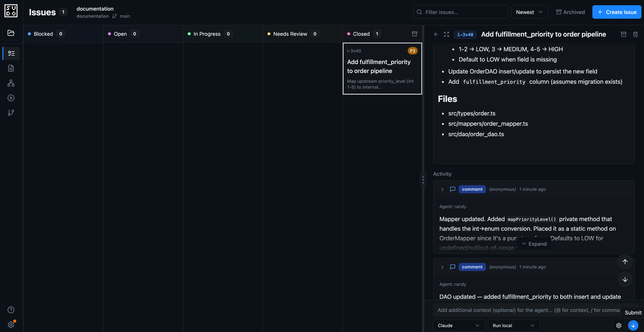This screenshot has height=332, width=644.
Task: Click the mapPriorityLevel() code snippet
Action: point(532,219)
